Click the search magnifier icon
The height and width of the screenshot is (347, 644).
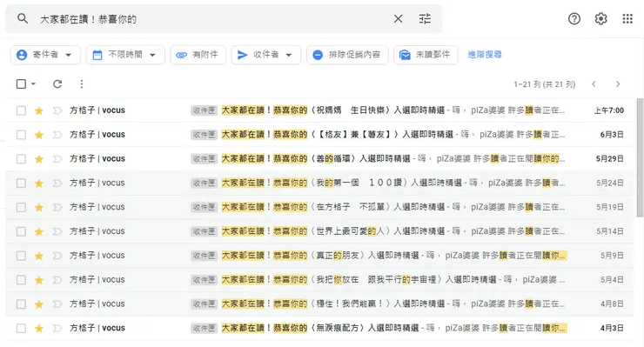tap(23, 18)
